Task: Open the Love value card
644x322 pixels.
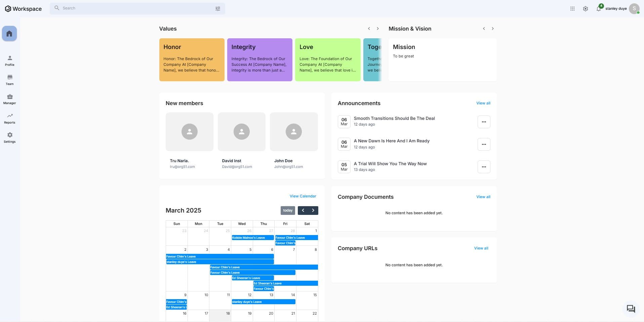Action: (328, 60)
